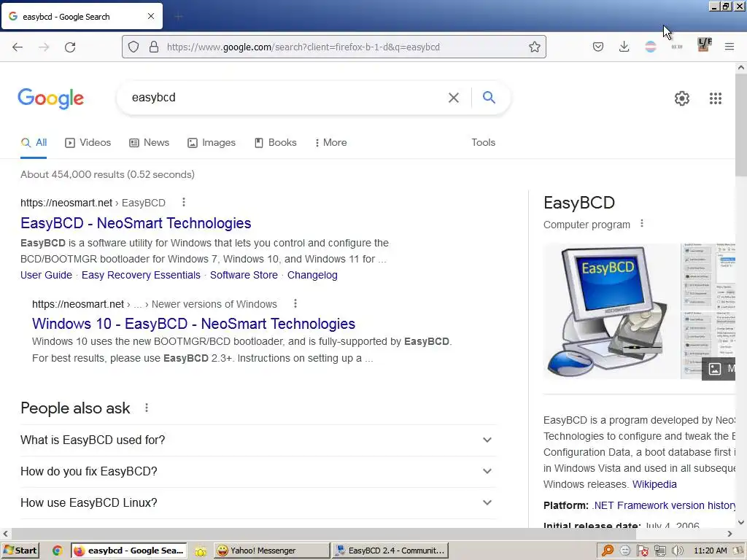This screenshot has height=560, width=747.
Task: Click the 'About 454,000 results' text
Action: tap(108, 174)
